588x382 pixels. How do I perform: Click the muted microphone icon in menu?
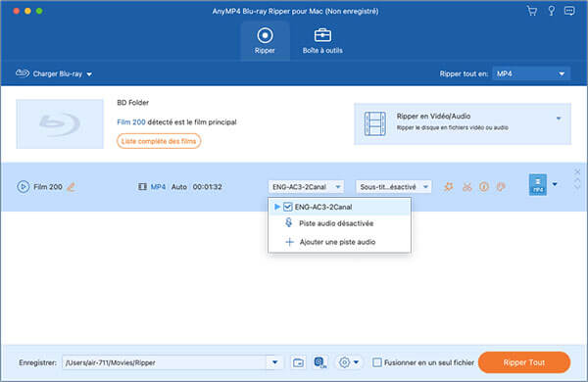(288, 223)
